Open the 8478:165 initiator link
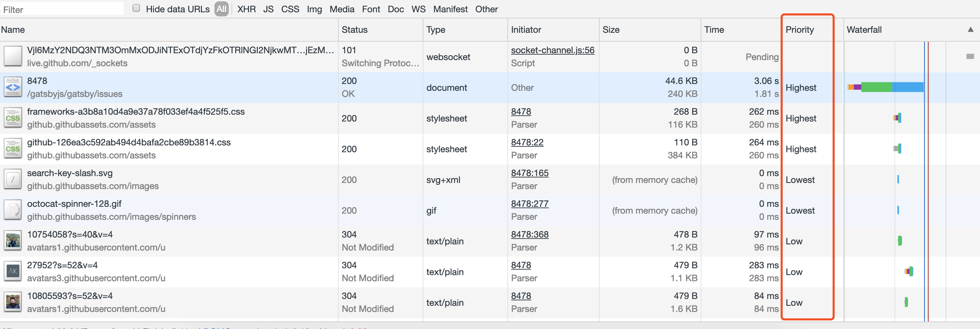Image resolution: width=980 pixels, height=329 pixels. 529,173
